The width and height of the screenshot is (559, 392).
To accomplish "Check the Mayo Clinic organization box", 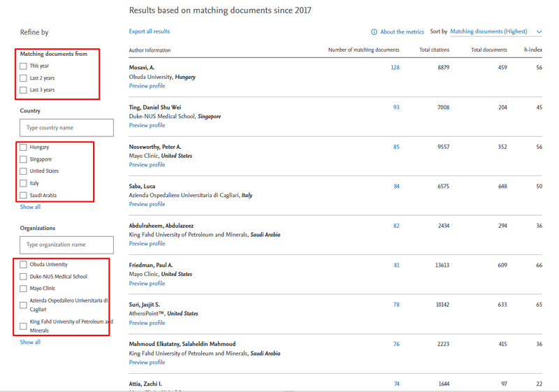I will tap(24, 289).
